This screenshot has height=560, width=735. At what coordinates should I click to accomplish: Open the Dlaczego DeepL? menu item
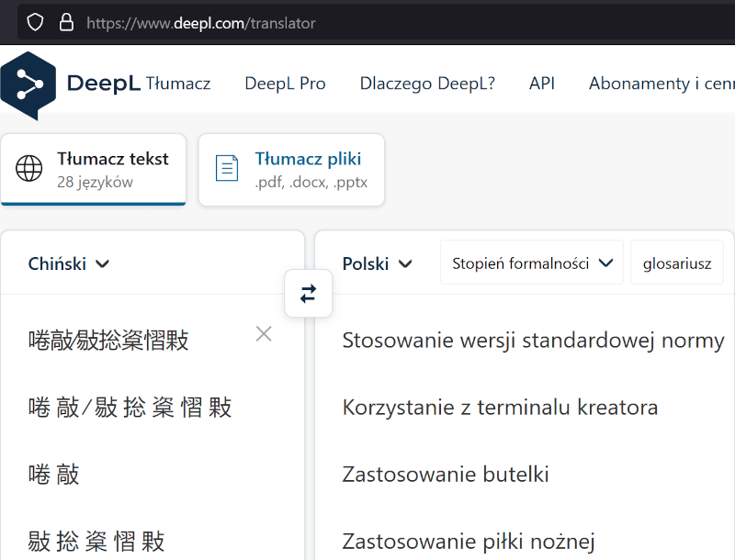[x=427, y=84]
